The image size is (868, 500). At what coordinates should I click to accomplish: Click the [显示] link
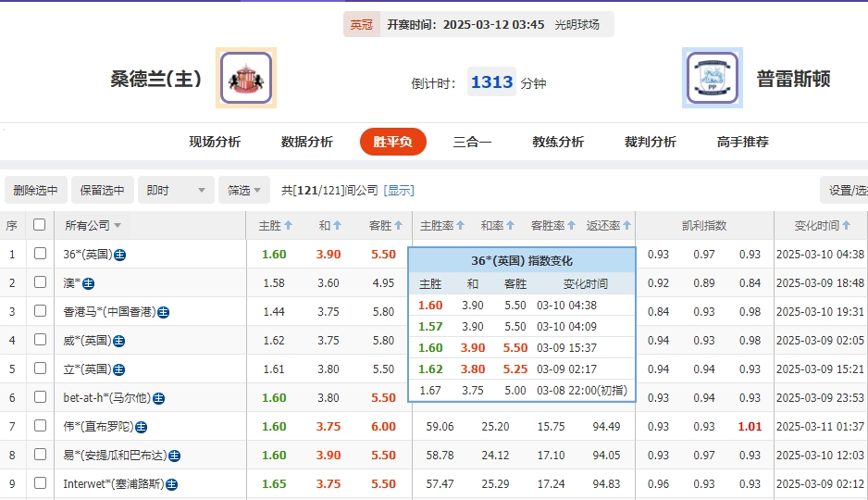coord(399,191)
